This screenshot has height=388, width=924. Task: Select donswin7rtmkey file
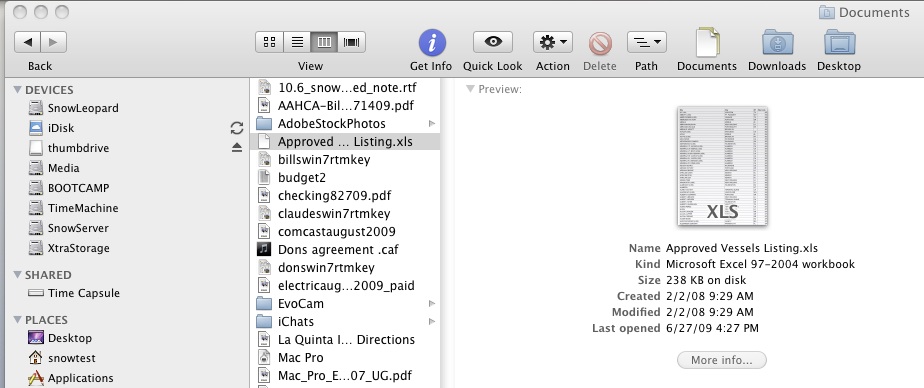coord(345,267)
